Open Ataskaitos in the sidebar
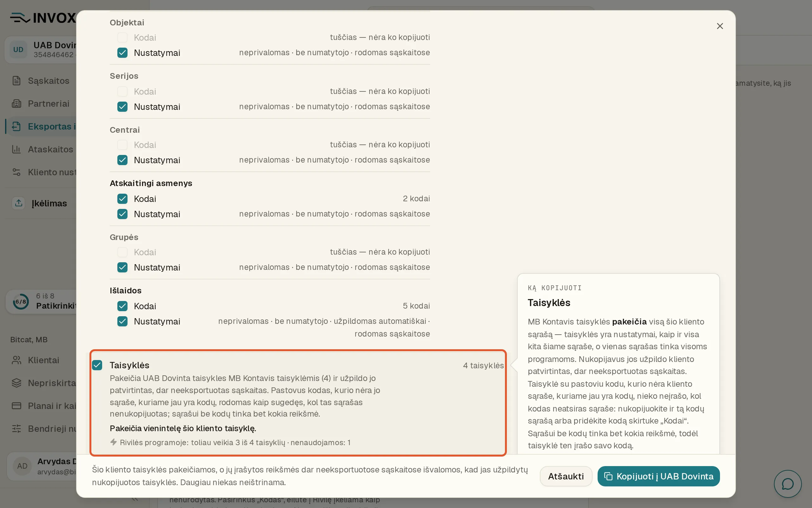The width and height of the screenshot is (812, 508). [50, 149]
